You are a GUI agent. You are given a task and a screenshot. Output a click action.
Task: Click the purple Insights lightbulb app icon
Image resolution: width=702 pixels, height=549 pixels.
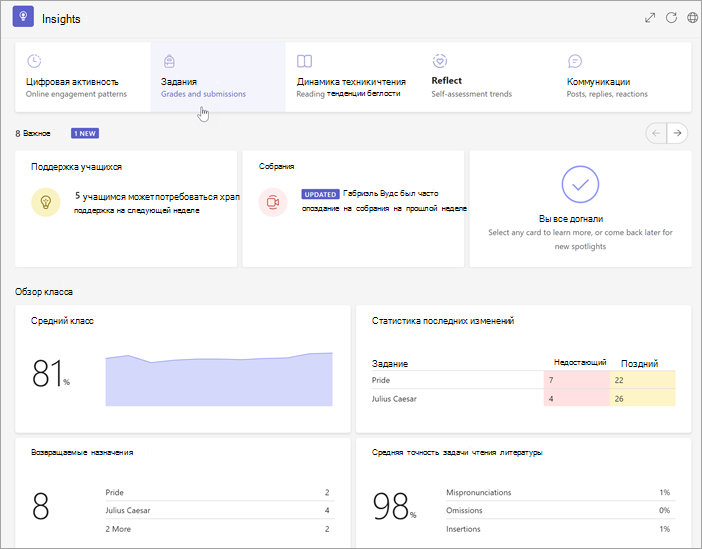(23, 17)
